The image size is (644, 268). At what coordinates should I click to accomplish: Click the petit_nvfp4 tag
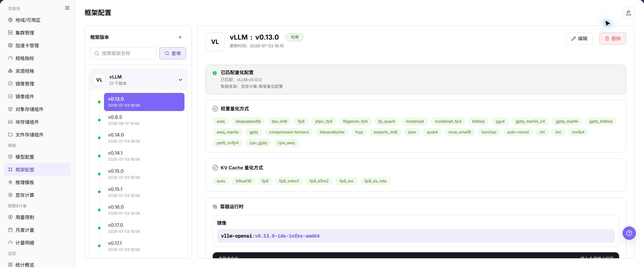click(x=228, y=143)
